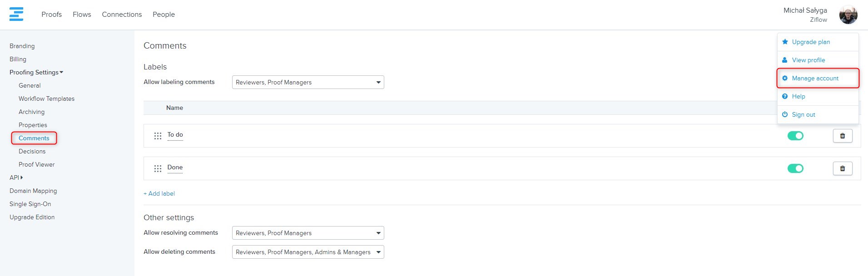Image resolution: width=868 pixels, height=276 pixels.
Task: Click the Ziflow logo icon
Action: pyautogui.click(x=16, y=14)
